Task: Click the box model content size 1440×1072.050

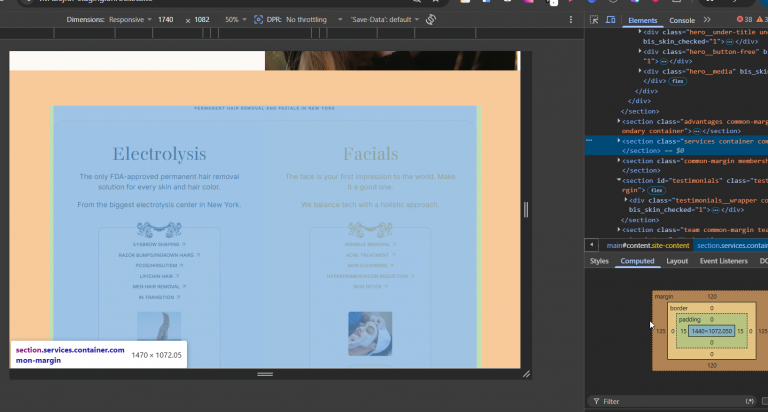Action: tap(712, 331)
